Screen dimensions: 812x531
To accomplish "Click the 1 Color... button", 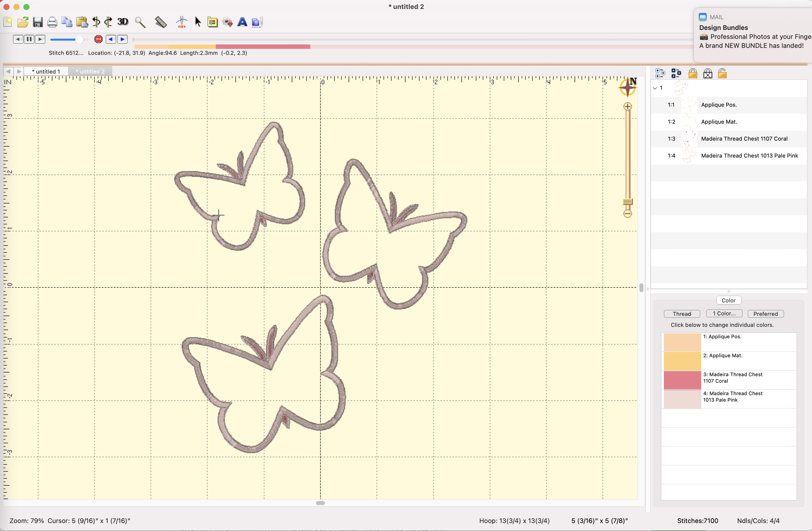I will tap(724, 313).
